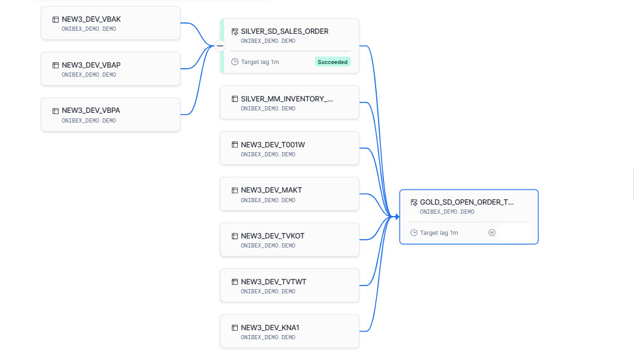
Task: Click the NEW3_DEV_MAKT table icon
Action: point(235,190)
